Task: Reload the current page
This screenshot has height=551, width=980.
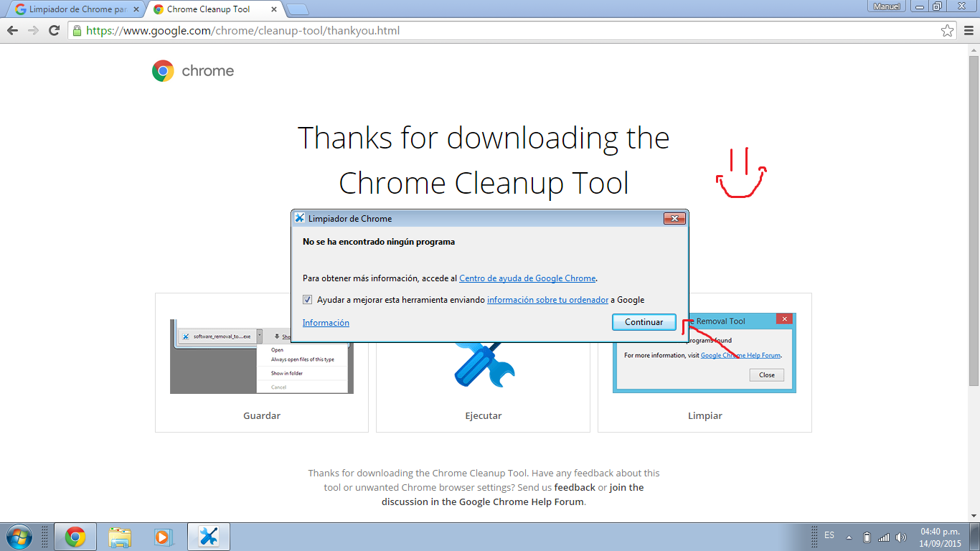Action: pos(54,31)
